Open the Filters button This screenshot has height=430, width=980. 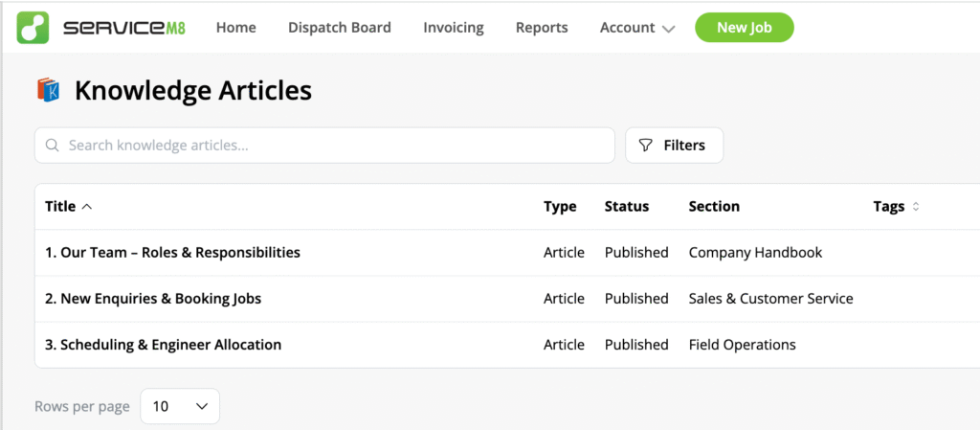[675, 146]
